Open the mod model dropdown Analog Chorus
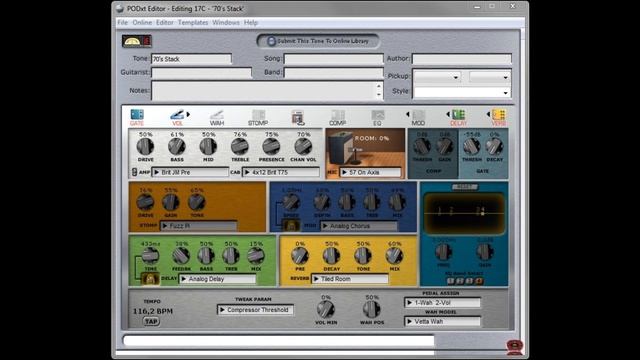This screenshot has height=360, width=640. tap(359, 226)
